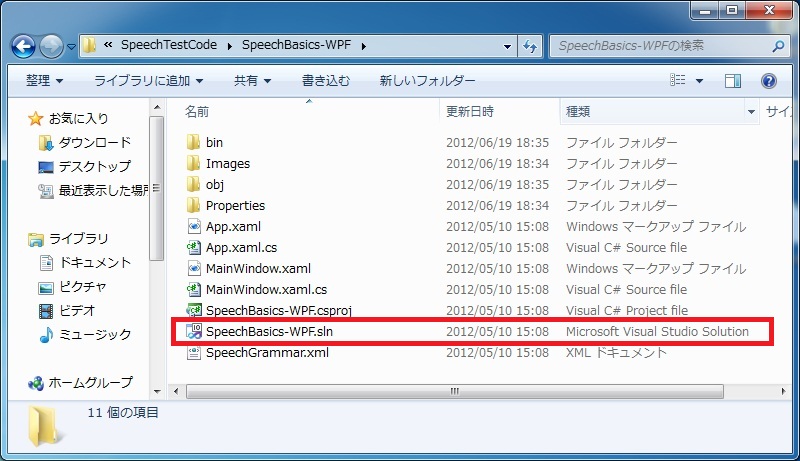The width and height of the screenshot is (800, 461).
Task: Click the SpeechBasics-WPF.sln solution file icon
Action: click(x=195, y=331)
